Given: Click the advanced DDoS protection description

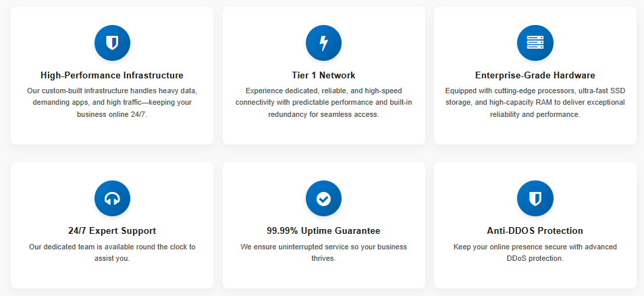Looking at the screenshot, I should pos(535,252).
